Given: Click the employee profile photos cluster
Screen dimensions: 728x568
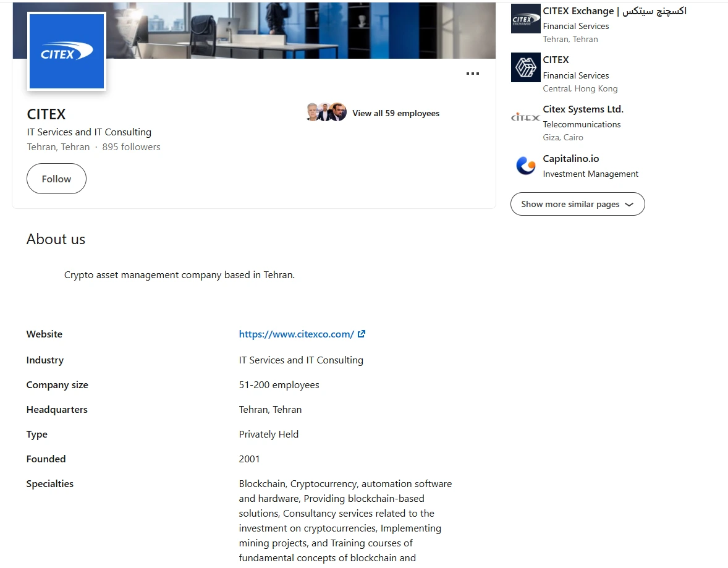Looking at the screenshot, I should 326,112.
